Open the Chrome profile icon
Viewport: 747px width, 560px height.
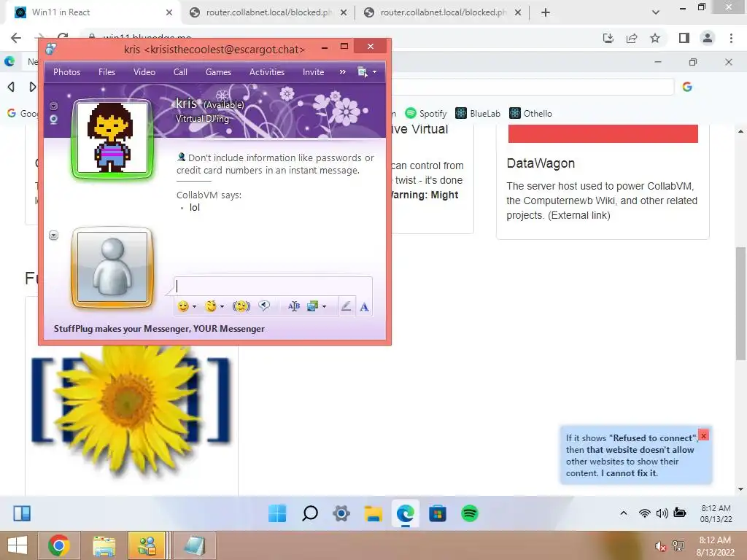tap(708, 38)
